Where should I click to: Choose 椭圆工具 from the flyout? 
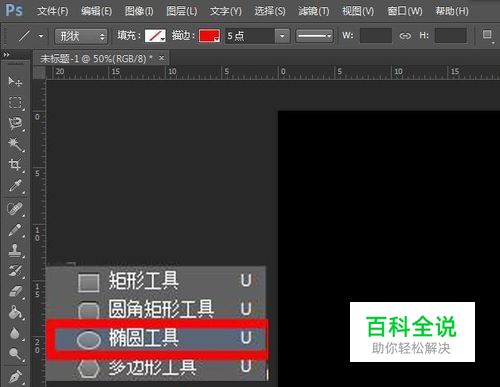pyautogui.click(x=160, y=338)
